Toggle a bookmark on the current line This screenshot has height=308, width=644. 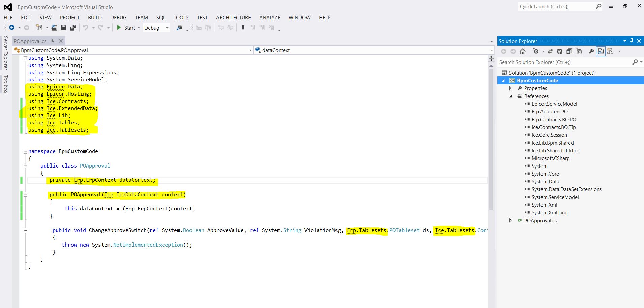click(243, 28)
